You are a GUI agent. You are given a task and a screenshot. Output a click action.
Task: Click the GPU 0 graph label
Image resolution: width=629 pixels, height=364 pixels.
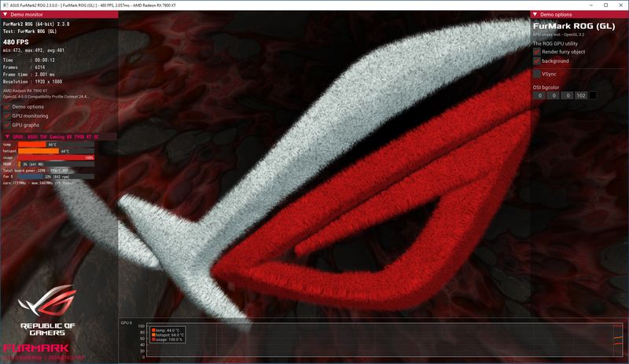click(x=127, y=322)
